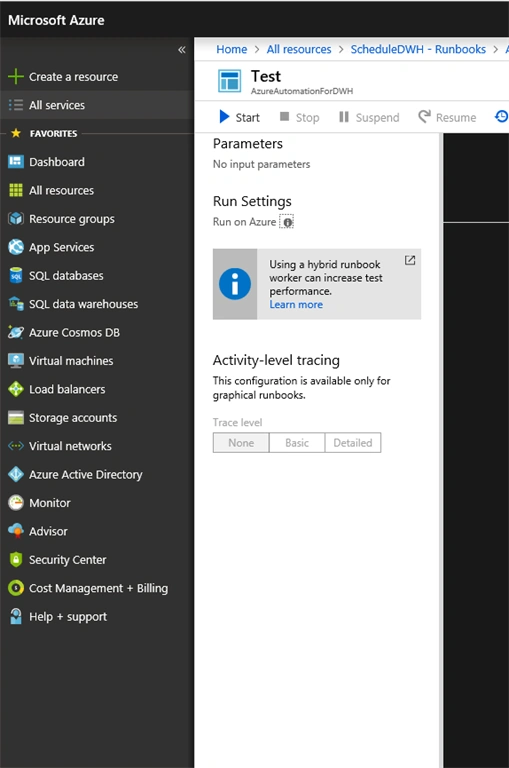The height and width of the screenshot is (768, 509).
Task: Click the SQL data warehouses icon
Action: (x=16, y=304)
